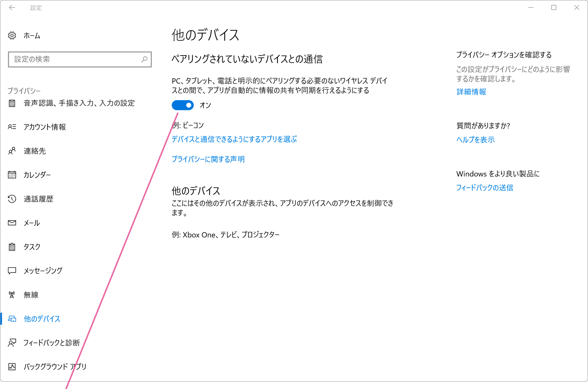Open タスク privacy settings
This screenshot has height=389, width=588.
(32, 247)
